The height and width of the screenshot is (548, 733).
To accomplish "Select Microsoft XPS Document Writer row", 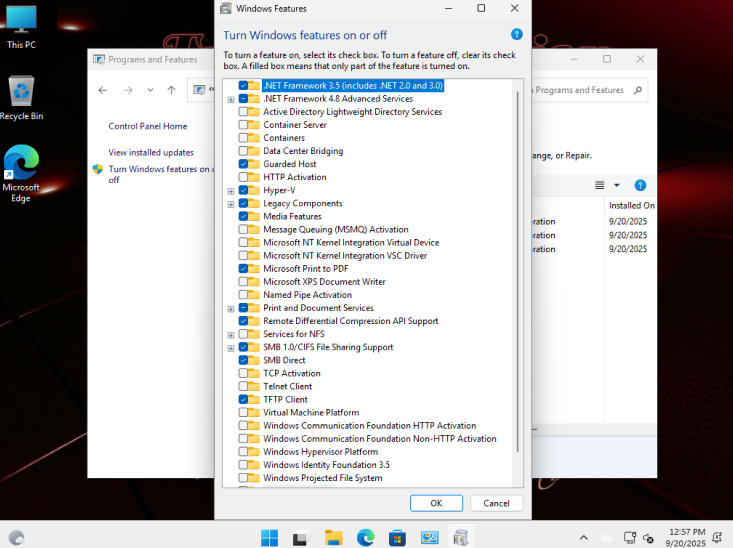I will pos(324,282).
